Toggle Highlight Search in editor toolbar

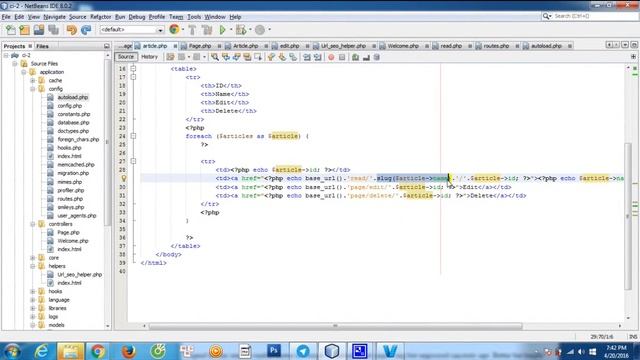coord(247,57)
